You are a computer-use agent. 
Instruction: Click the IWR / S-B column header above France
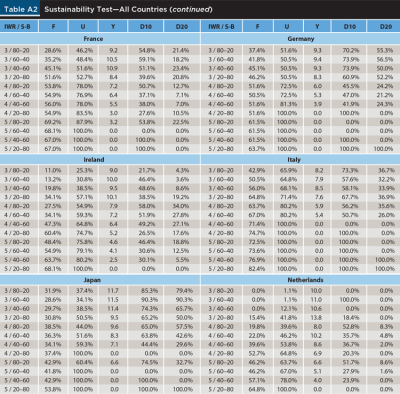click(x=17, y=26)
